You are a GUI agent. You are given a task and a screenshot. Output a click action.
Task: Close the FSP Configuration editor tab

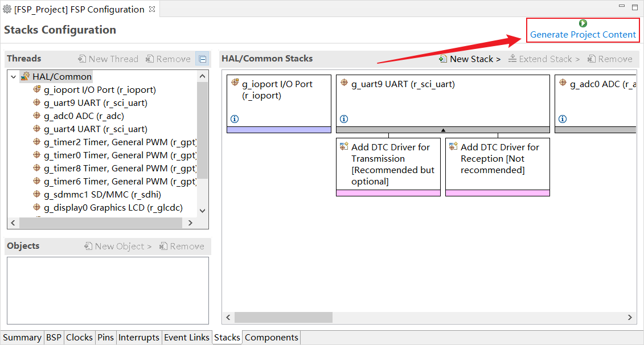point(152,9)
